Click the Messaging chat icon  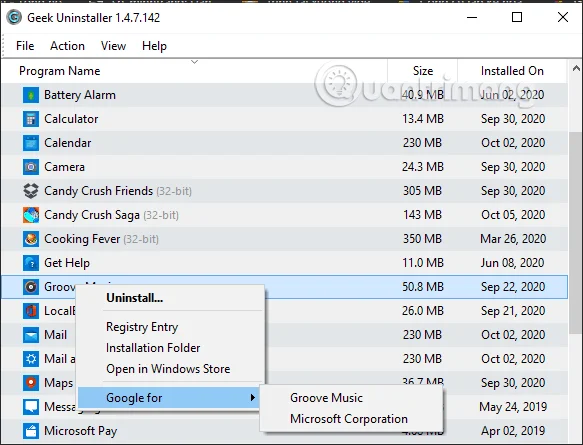pos(31,407)
